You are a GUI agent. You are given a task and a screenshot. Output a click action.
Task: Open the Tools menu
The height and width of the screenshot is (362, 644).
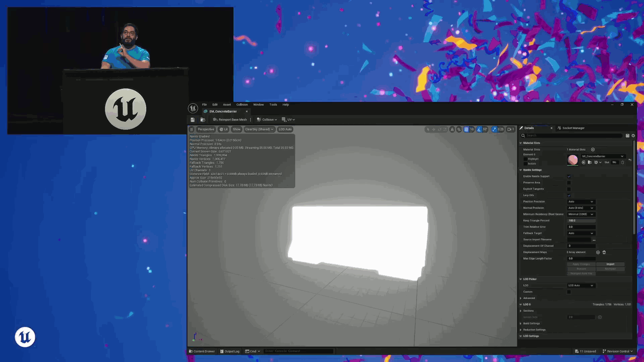273,105
